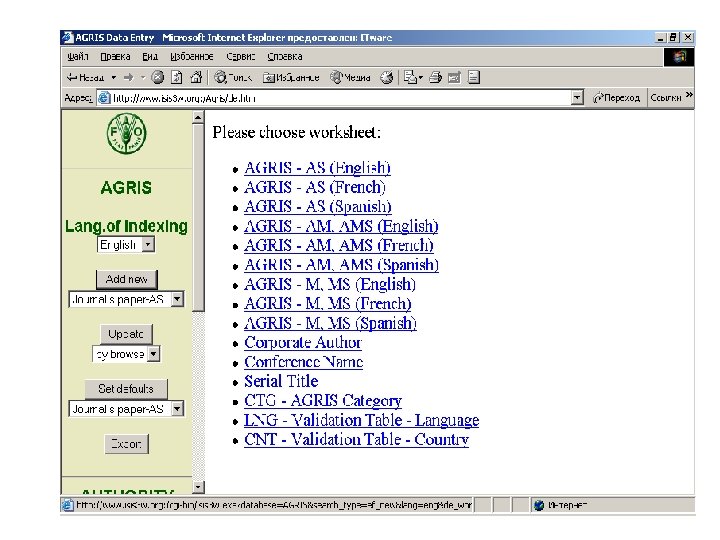Click the Mail toolbar icon
Image resolution: width=720 pixels, height=540 pixels.
click(410, 77)
